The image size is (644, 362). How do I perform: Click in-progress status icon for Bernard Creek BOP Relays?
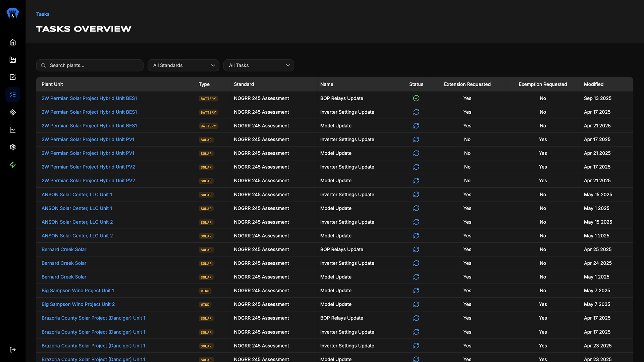pyautogui.click(x=416, y=249)
